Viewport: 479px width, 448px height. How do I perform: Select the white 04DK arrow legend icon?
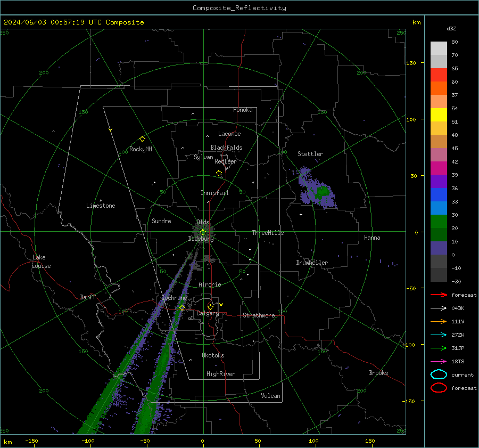click(x=439, y=308)
